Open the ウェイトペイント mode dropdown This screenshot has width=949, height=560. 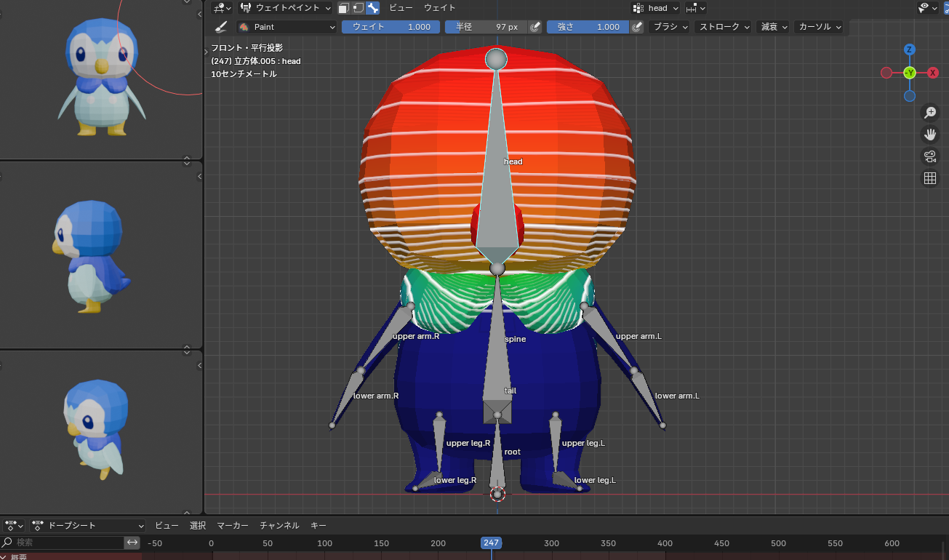286,8
